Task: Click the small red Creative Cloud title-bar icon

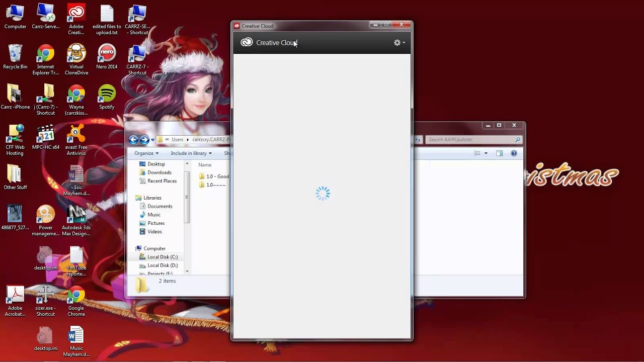Action: [x=237, y=26]
